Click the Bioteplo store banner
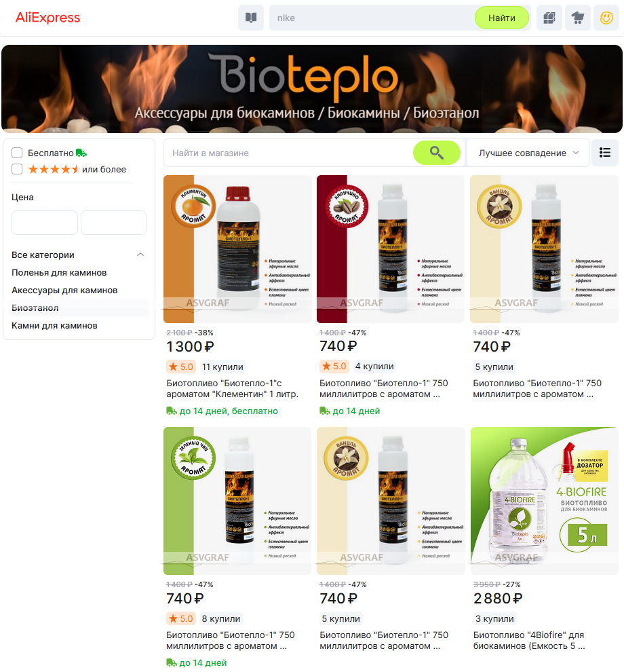 coord(312,89)
